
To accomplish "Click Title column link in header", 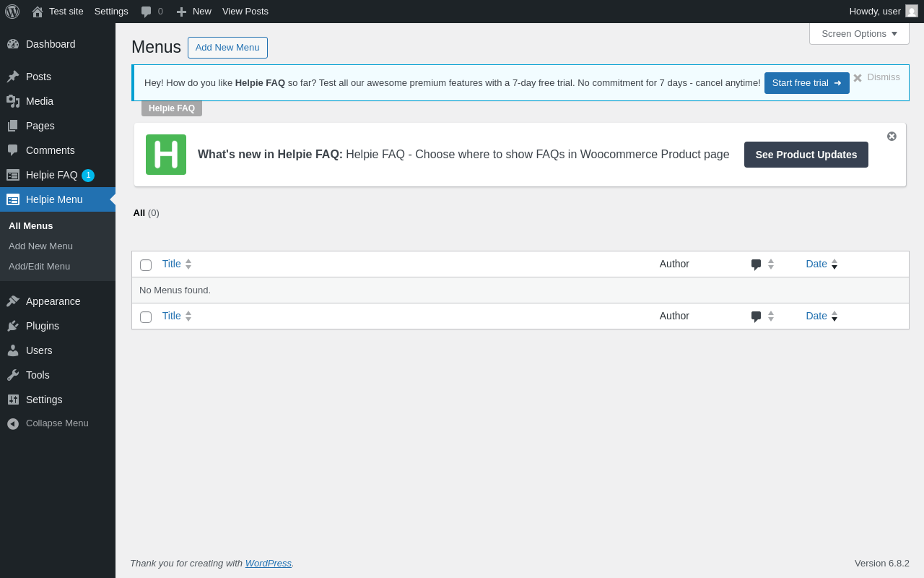I will click(172, 264).
